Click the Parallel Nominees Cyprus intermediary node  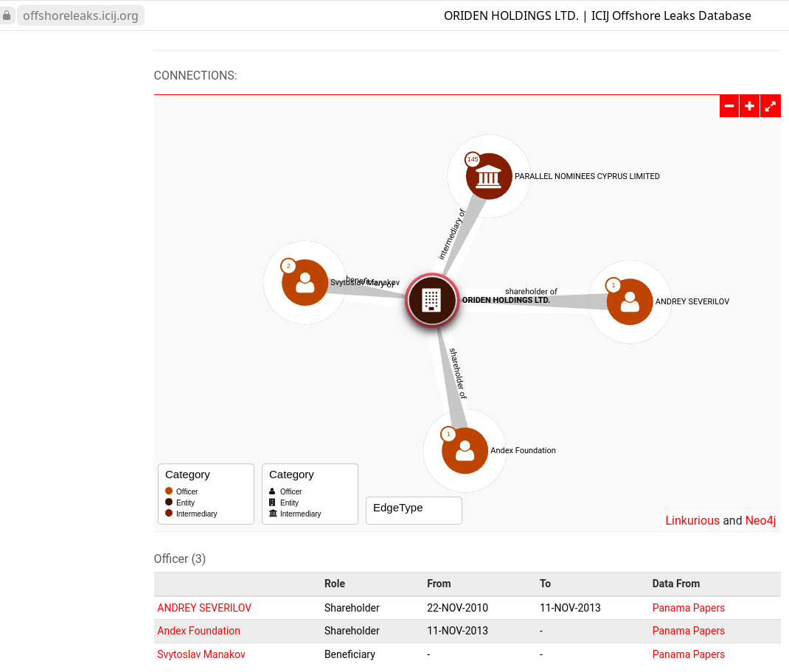coord(489,177)
